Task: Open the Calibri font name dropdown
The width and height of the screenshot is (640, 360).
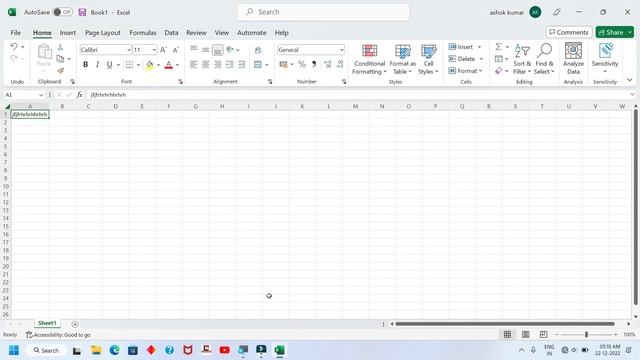Action: click(x=129, y=50)
